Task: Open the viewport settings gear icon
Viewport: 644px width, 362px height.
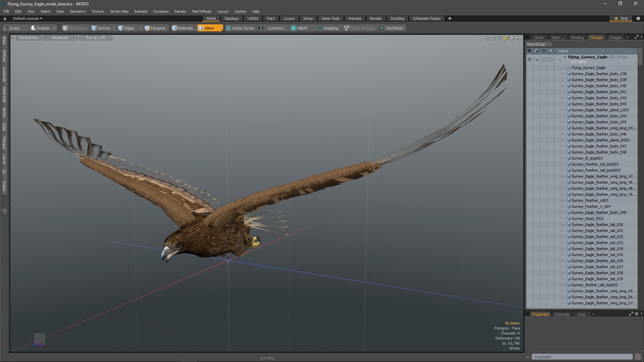Action: tap(512, 38)
